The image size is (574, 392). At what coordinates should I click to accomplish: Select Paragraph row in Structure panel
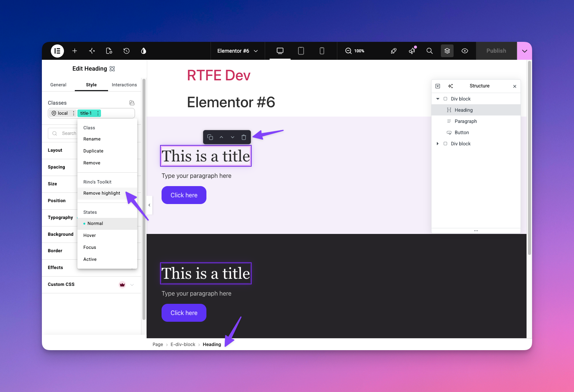[476, 121]
